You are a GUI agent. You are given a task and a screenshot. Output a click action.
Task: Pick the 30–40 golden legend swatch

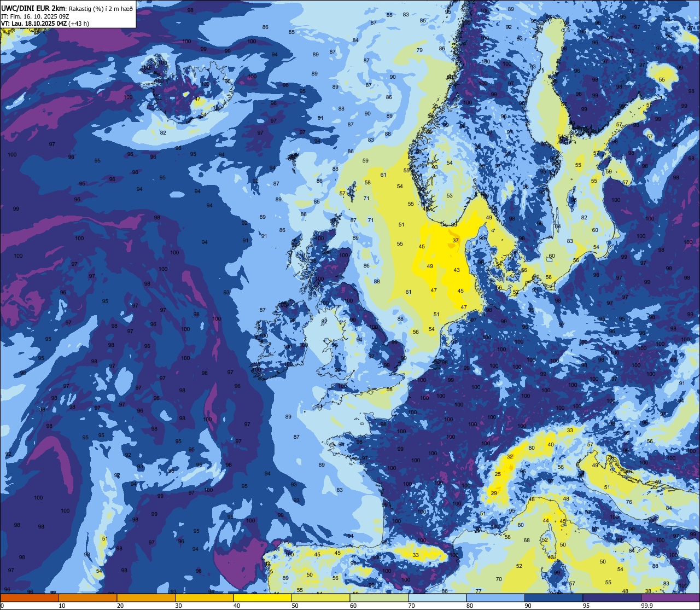(x=204, y=598)
